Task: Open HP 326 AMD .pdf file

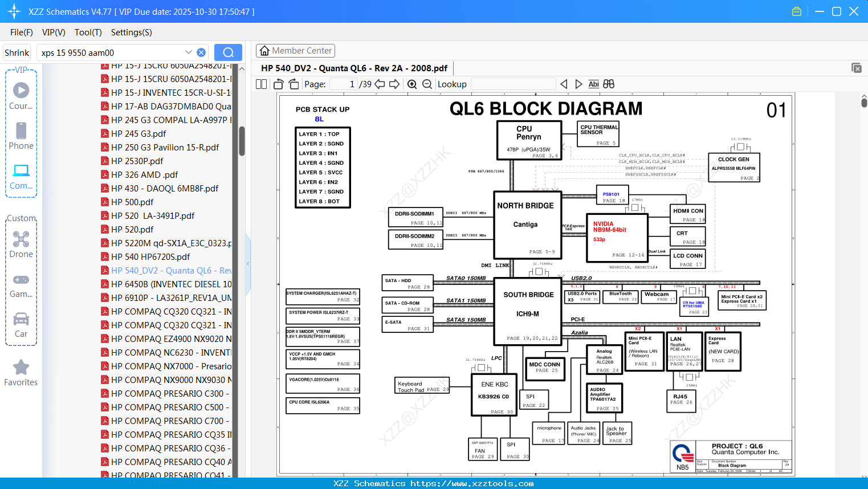Action: click(x=144, y=174)
